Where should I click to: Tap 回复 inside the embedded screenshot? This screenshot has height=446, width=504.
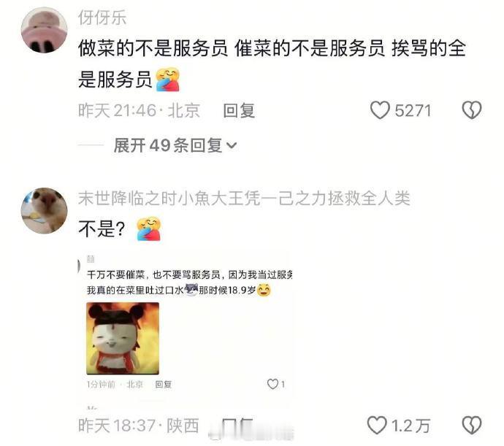click(164, 384)
